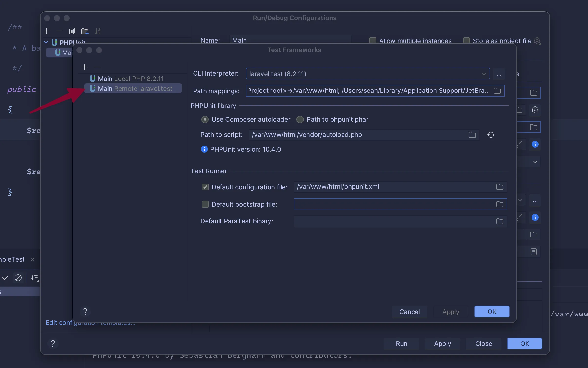Screen dimensions: 588x368
Task: Remove run configuration in Run/Debug dialog
Action: click(x=59, y=31)
